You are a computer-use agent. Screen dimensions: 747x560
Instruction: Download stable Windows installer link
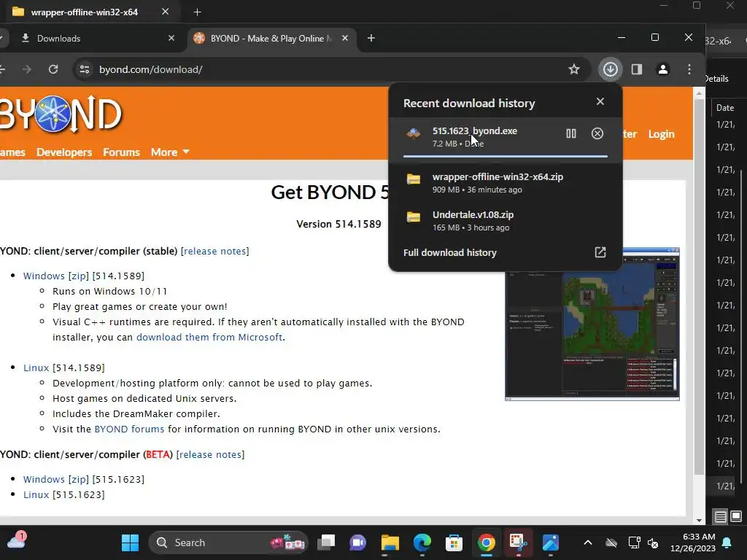[44, 276]
